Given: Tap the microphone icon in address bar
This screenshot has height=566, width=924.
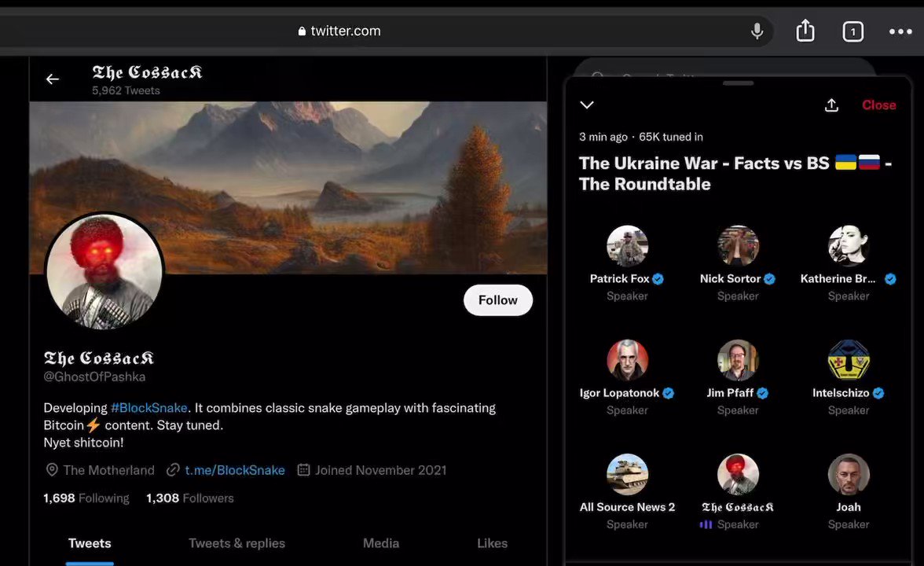Looking at the screenshot, I should [757, 31].
